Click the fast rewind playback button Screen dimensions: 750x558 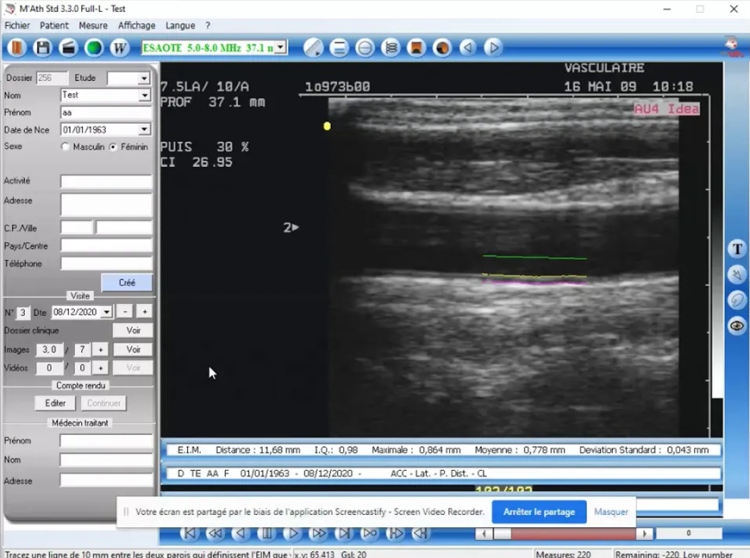(216, 533)
